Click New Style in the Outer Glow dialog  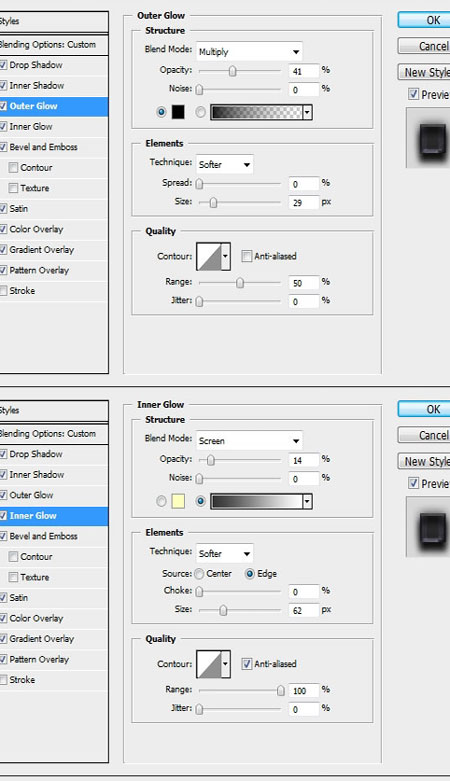(424, 72)
